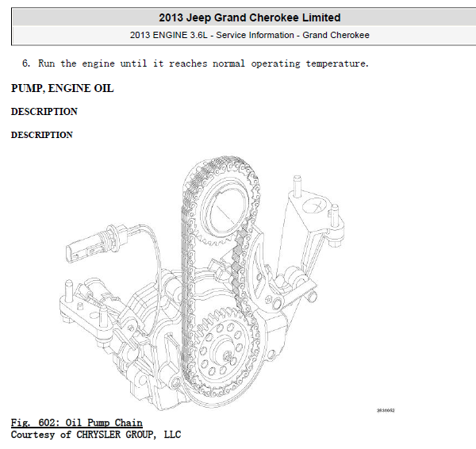Click the first 'DESCRIPTION' heading

[x=44, y=111]
